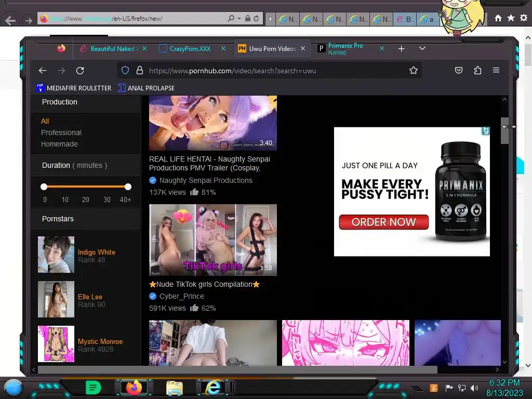Open favorites star in outer browser

pyautogui.click(x=511, y=18)
